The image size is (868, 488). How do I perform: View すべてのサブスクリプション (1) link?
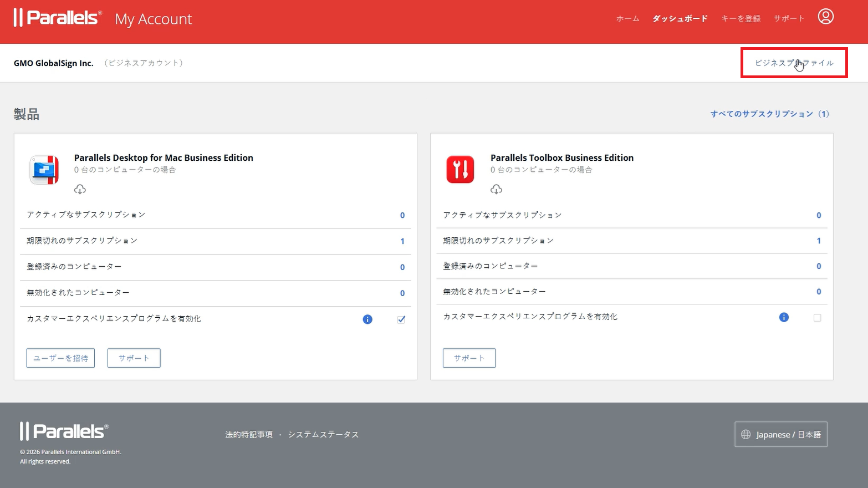(770, 114)
